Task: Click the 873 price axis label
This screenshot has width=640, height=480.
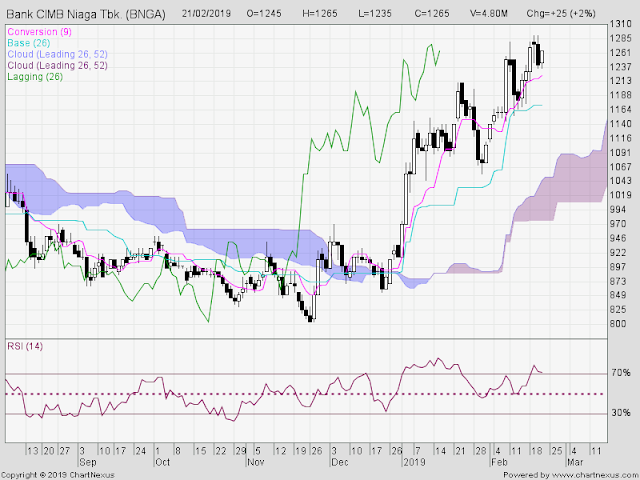Action: click(x=619, y=281)
